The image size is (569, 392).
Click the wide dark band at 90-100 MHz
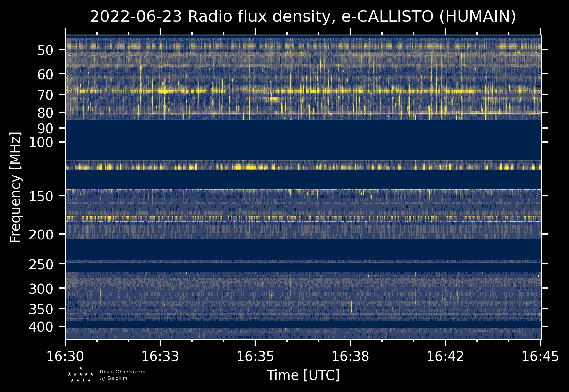pos(303,140)
